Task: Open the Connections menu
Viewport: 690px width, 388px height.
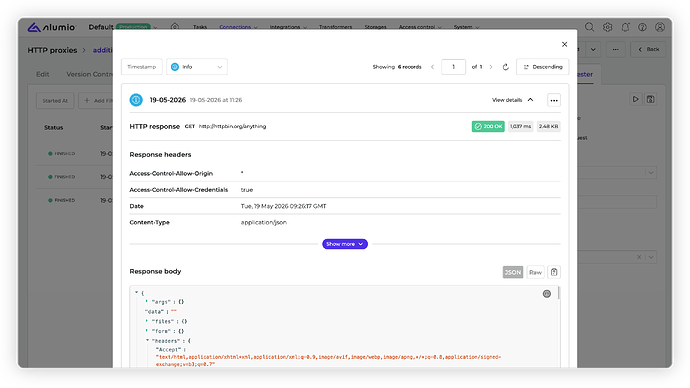Action: coord(238,27)
